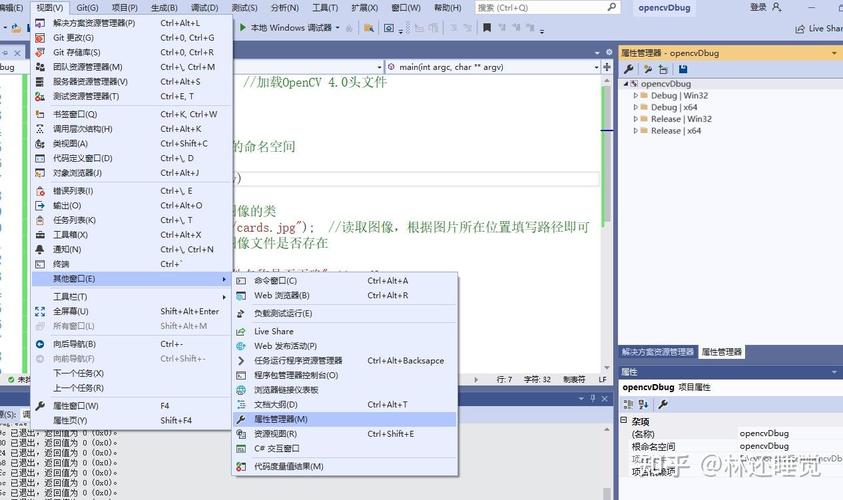Open the 视图(V) menu bar item

click(x=49, y=8)
